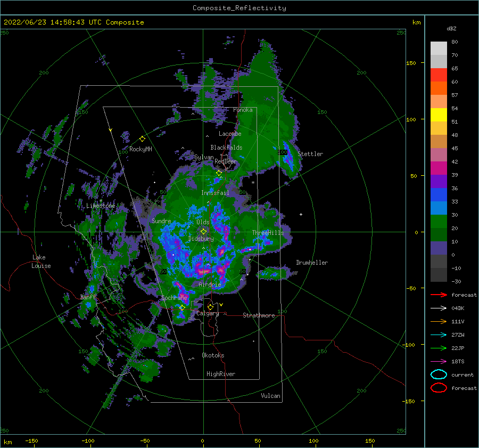Click the white asterisk above the Limestone label
Image resolution: width=479 pixels, height=448 pixels.
(101, 201)
